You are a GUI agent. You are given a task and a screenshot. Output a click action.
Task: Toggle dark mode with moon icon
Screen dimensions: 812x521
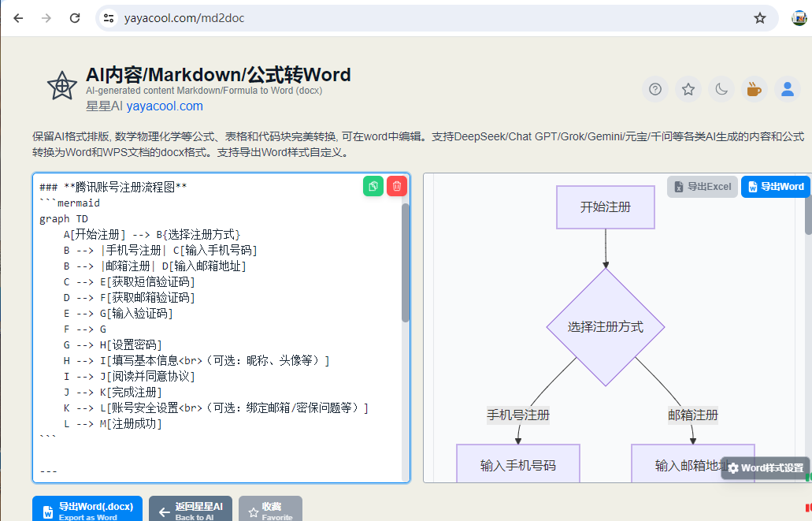721,90
